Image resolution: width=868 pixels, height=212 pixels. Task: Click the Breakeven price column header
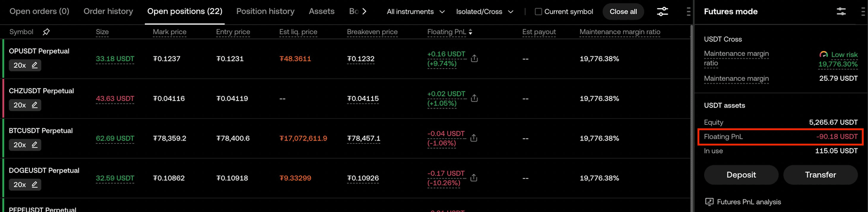[x=372, y=32]
